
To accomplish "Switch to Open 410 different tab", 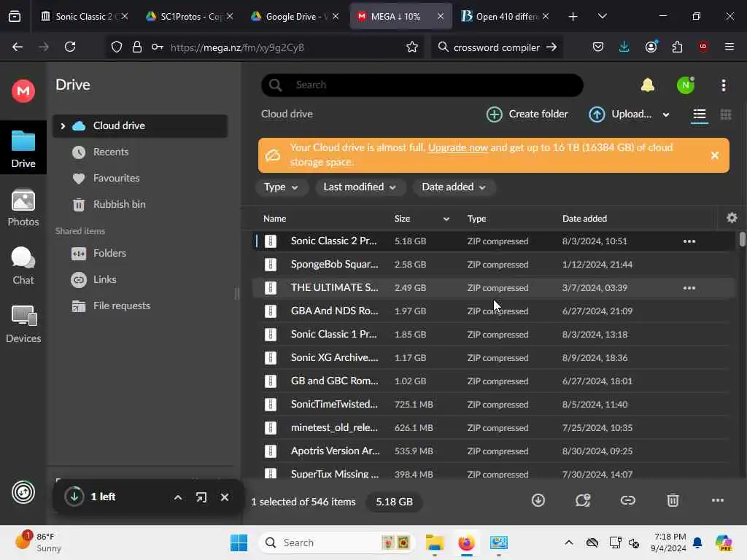I will (505, 16).
